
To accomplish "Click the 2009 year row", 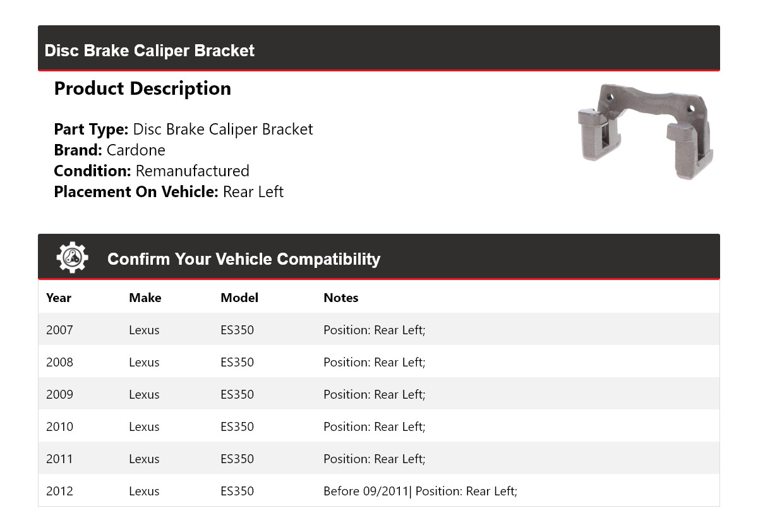I will pos(59,394).
